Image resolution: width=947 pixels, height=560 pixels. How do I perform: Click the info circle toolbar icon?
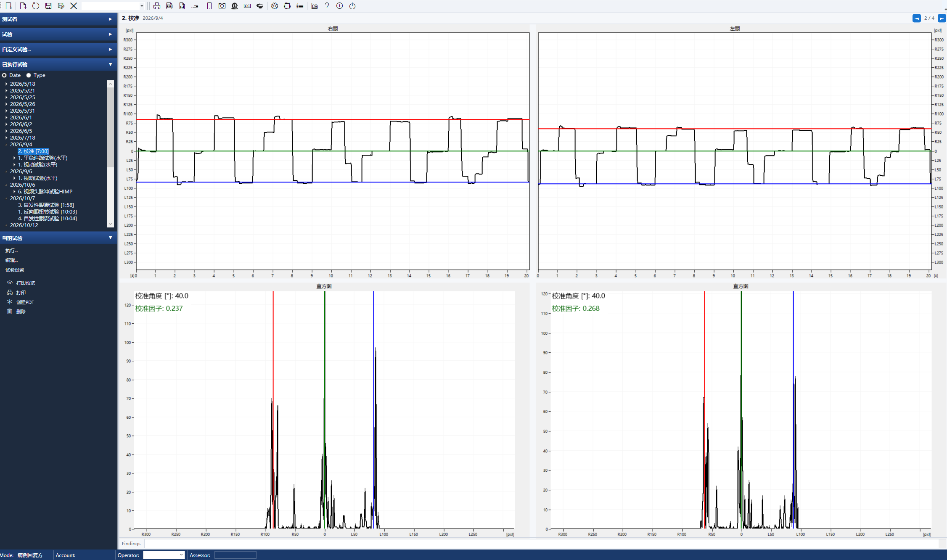click(340, 6)
